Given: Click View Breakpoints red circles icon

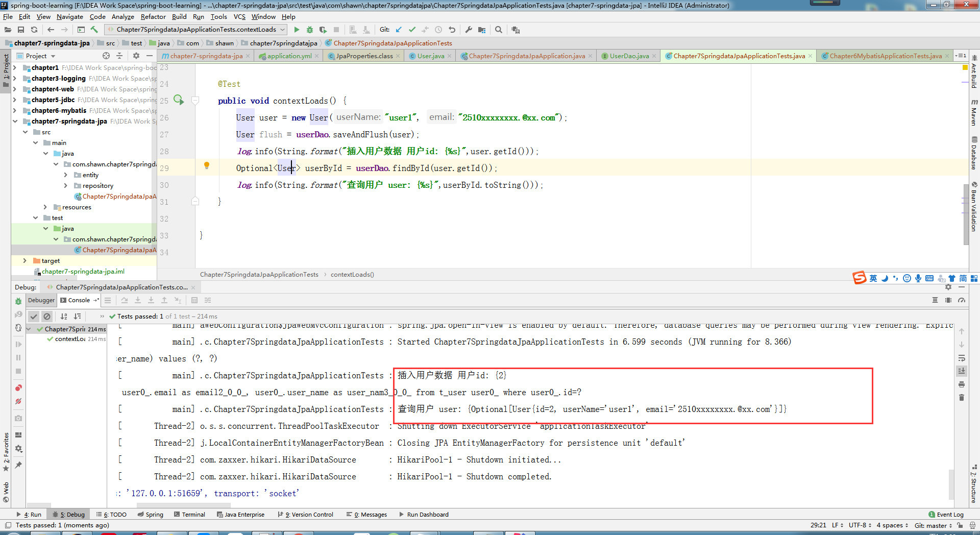Looking at the screenshot, I should 18,388.
